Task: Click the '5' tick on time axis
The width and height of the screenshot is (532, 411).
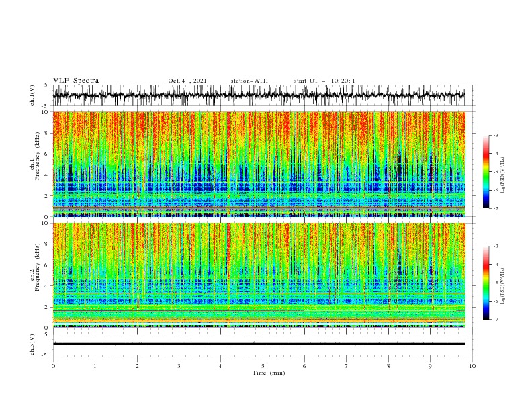Action: pyautogui.click(x=263, y=366)
